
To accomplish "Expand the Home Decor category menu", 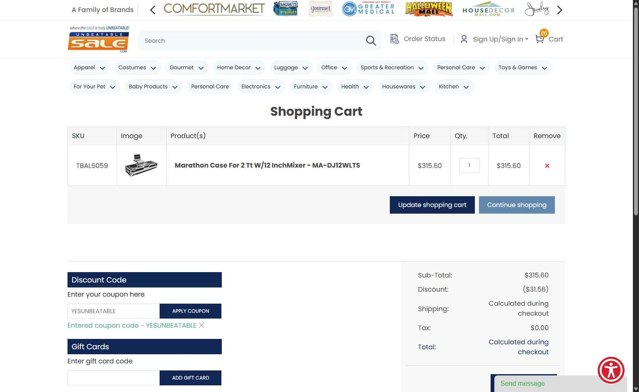I will click(238, 68).
